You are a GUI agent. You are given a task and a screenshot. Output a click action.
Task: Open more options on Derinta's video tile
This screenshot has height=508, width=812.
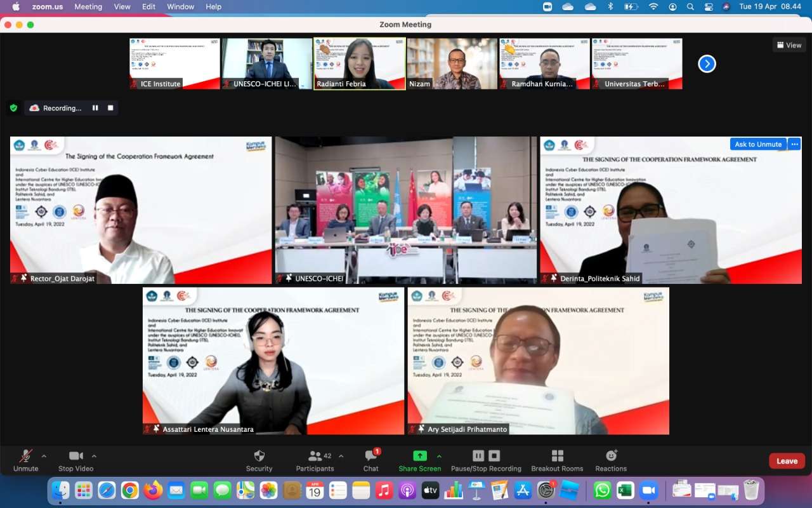tap(794, 144)
